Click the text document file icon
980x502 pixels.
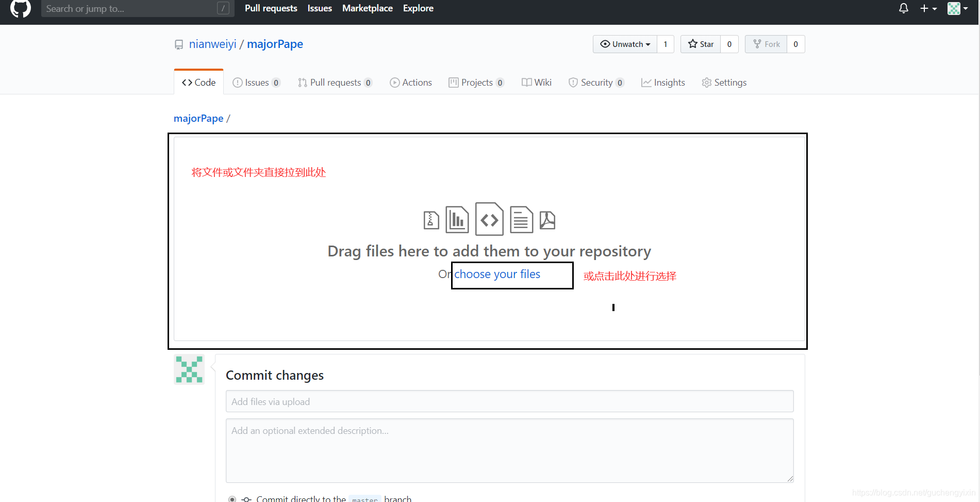[521, 219]
